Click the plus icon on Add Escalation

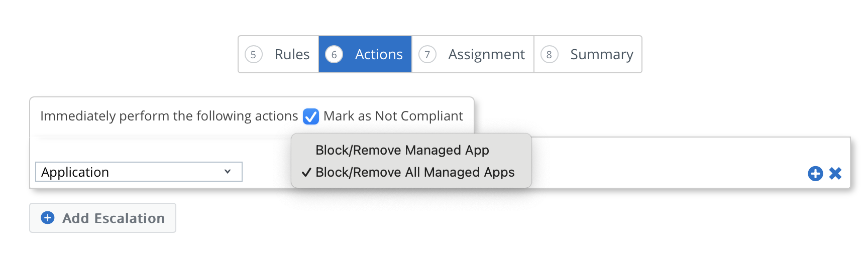click(x=48, y=218)
